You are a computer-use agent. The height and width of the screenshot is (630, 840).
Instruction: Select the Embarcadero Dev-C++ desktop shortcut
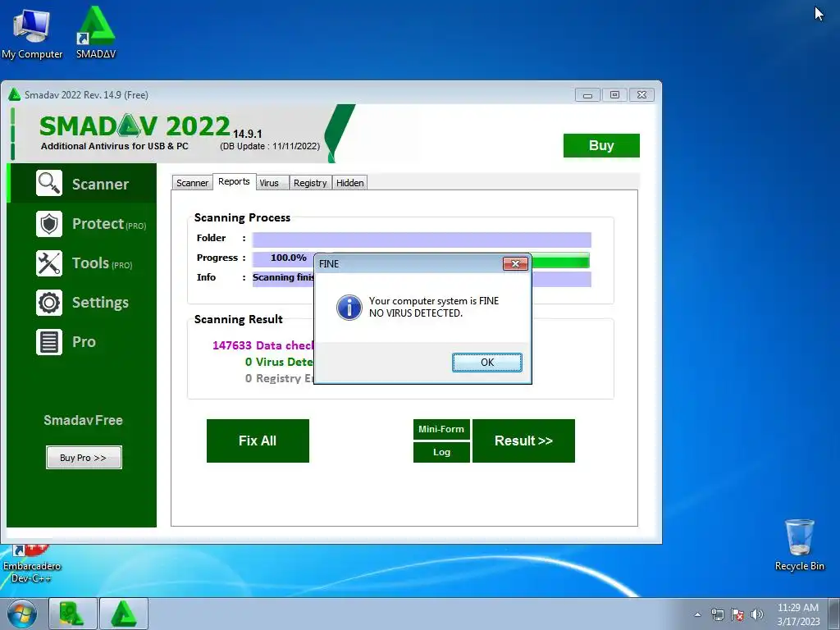point(31,564)
